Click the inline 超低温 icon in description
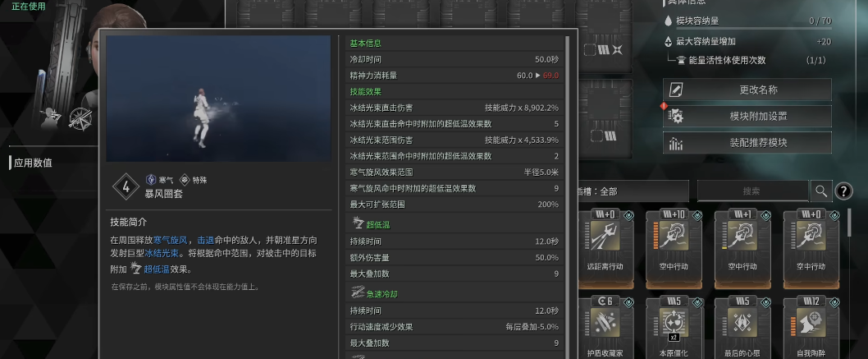 pyautogui.click(x=135, y=269)
